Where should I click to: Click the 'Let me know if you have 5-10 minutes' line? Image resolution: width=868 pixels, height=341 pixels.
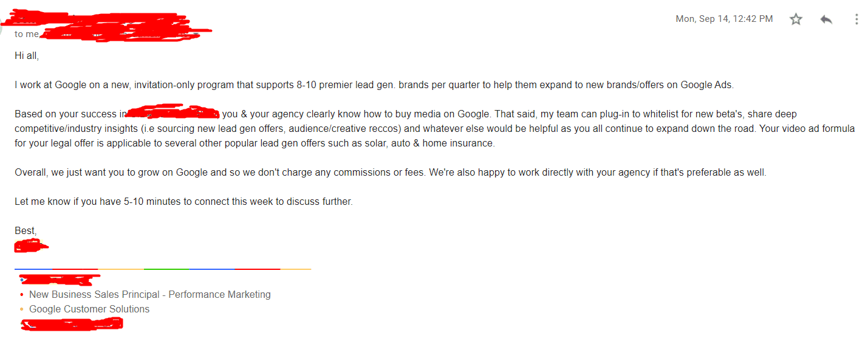(x=183, y=202)
